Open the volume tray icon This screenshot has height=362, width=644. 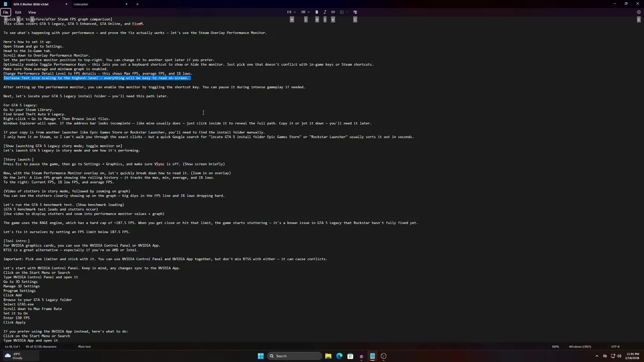coord(618,356)
